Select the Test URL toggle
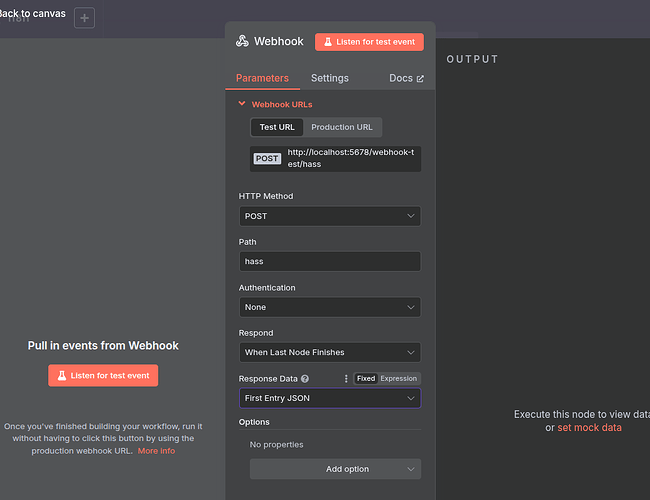This screenshot has width=650, height=500. [277, 127]
